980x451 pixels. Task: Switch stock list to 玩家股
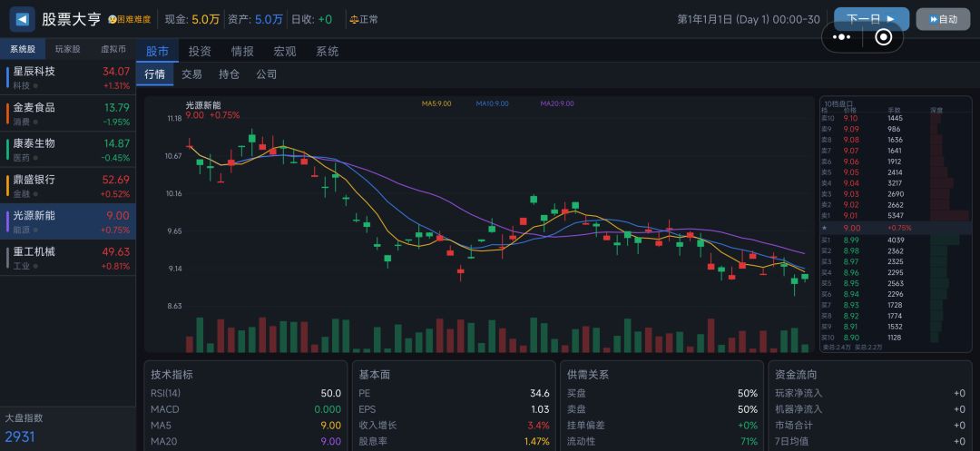tap(67, 49)
